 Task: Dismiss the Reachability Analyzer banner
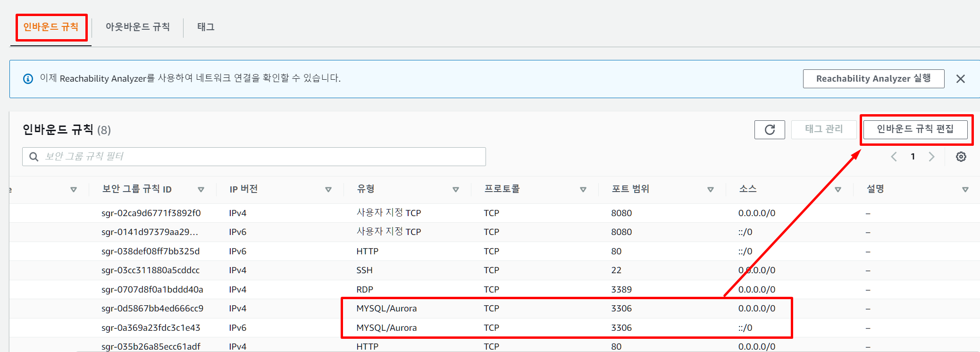point(960,79)
